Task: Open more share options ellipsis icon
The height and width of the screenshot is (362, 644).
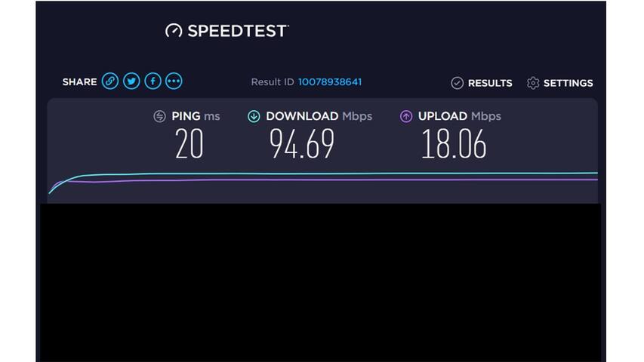Action: coord(174,81)
